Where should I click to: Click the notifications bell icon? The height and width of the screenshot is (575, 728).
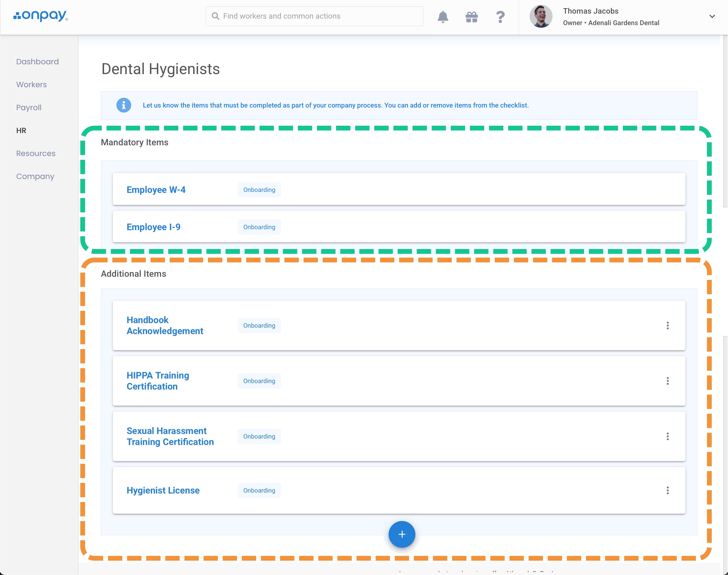(x=443, y=16)
